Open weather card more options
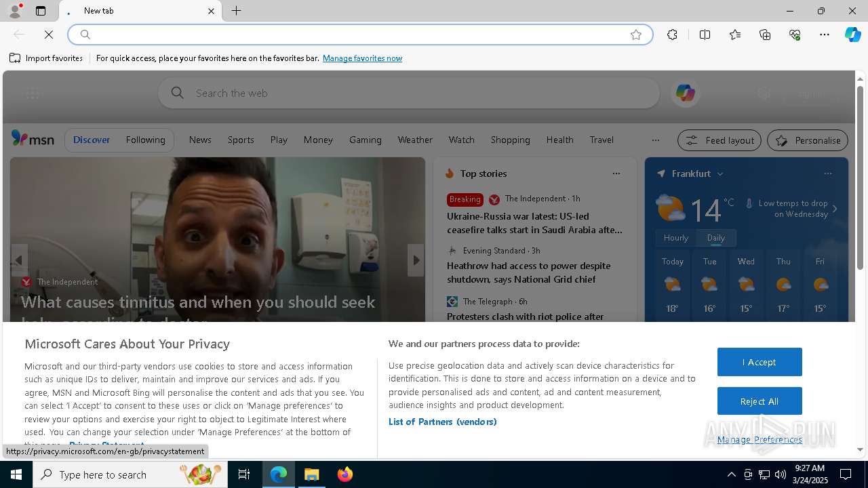 click(x=827, y=174)
